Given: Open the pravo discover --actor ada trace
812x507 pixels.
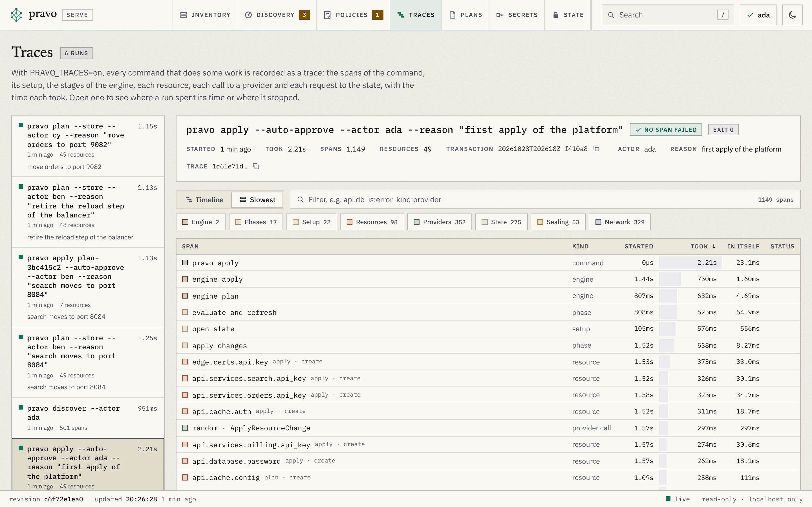Looking at the screenshot, I should (x=88, y=418).
